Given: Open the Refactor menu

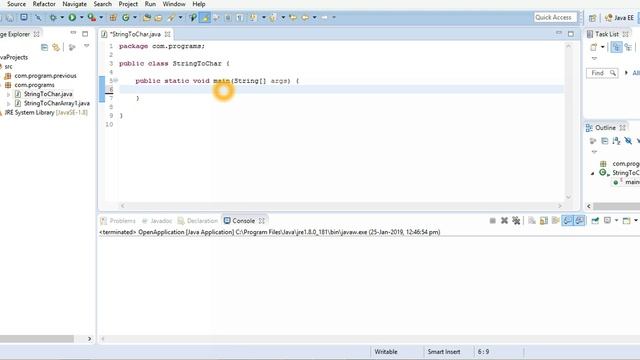Looking at the screenshot, I should 44,4.
